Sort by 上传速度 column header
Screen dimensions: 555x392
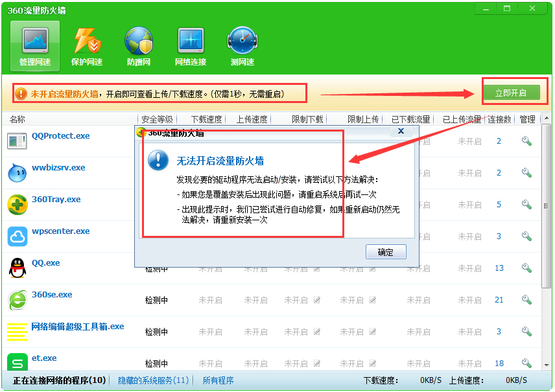252,120
